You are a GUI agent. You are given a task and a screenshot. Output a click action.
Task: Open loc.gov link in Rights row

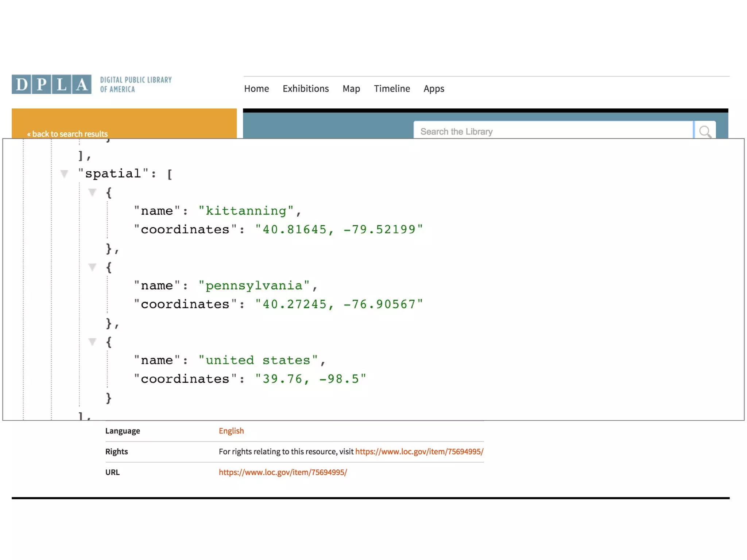(419, 451)
